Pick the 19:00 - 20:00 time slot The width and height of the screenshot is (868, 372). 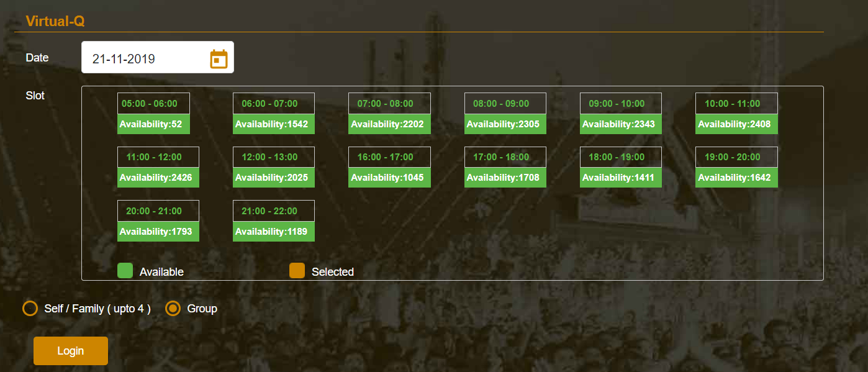tap(736, 157)
